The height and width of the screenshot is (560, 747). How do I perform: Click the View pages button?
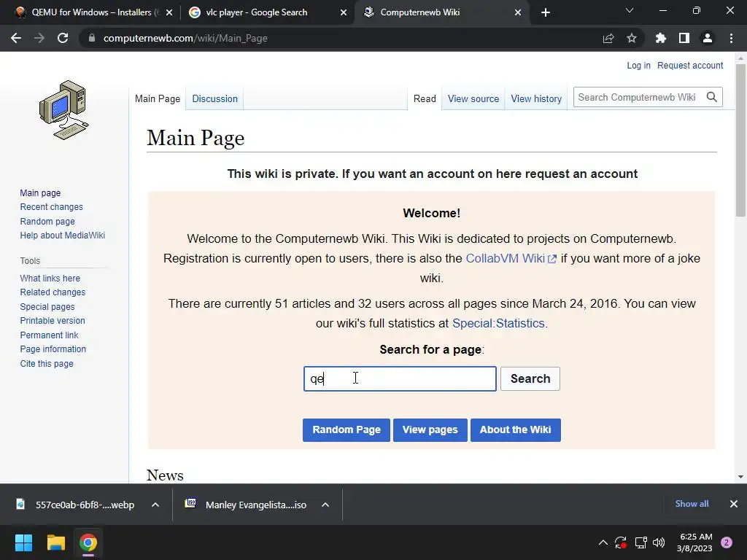coord(430,430)
